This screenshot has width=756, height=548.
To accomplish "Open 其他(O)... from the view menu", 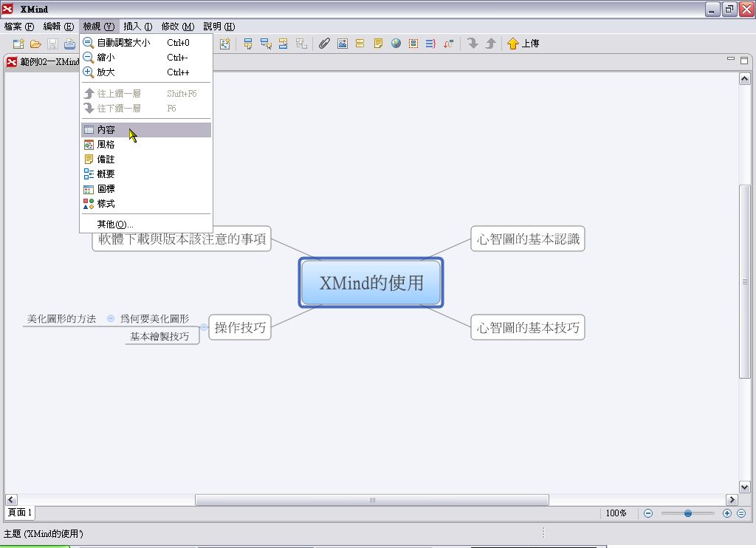I will (147, 225).
